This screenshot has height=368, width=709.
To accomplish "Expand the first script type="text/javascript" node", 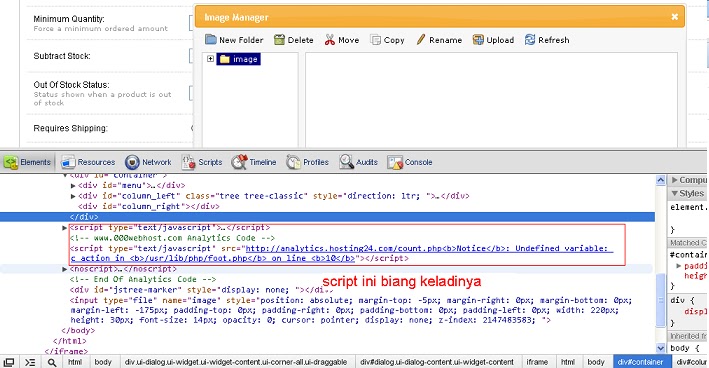I will [65, 227].
